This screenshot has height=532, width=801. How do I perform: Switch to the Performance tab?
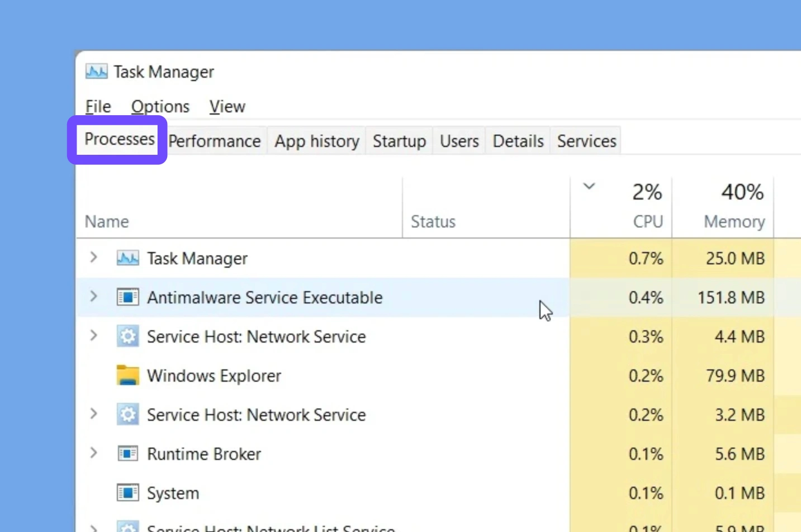(215, 141)
